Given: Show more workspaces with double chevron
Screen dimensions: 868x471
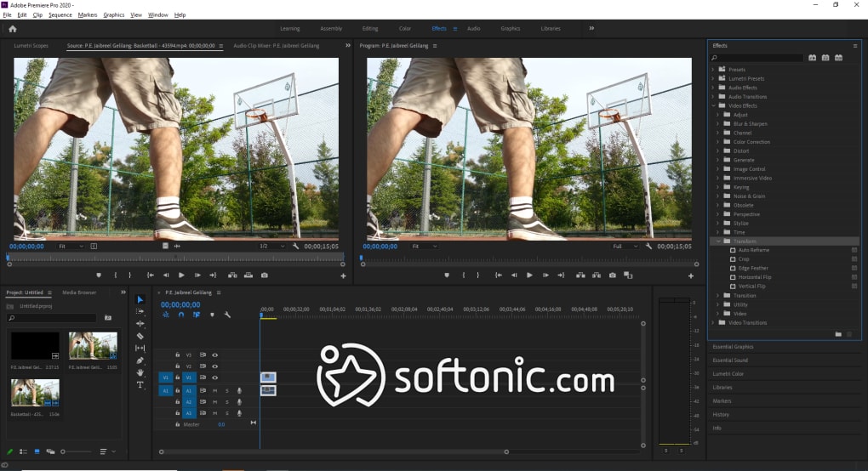Looking at the screenshot, I should click(591, 28).
